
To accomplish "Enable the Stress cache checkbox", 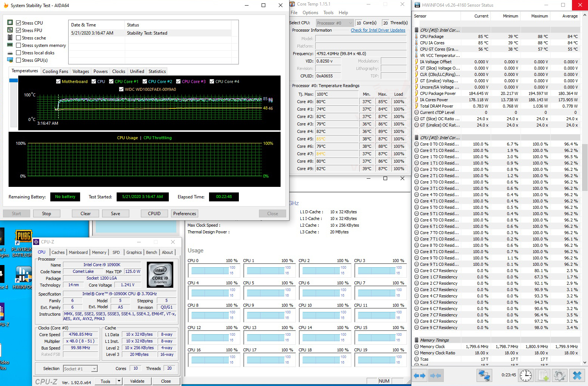I will (19, 38).
